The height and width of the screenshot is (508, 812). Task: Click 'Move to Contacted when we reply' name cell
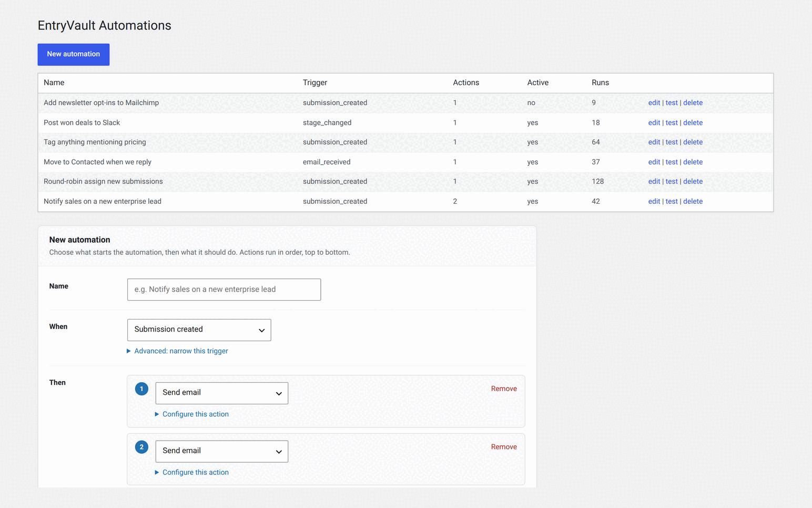(x=97, y=162)
